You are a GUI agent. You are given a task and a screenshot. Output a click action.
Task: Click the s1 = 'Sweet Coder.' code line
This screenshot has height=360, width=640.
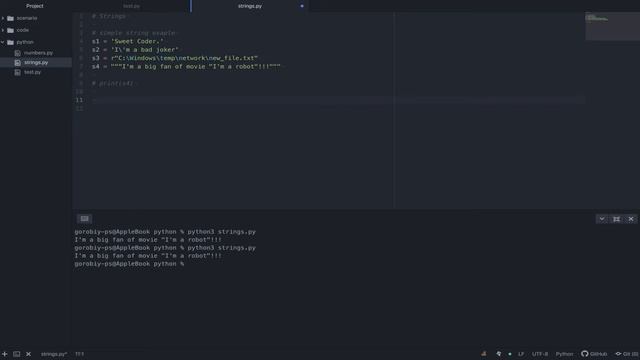[x=128, y=41]
